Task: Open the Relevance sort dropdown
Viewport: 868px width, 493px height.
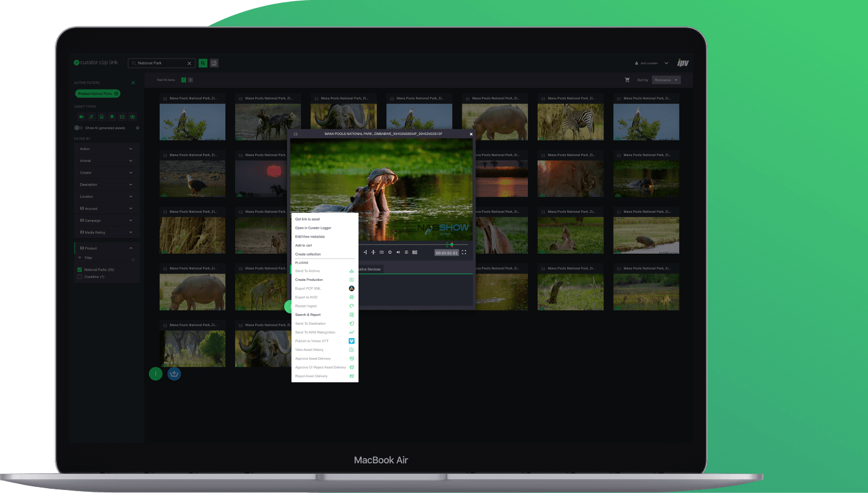Action: click(666, 80)
